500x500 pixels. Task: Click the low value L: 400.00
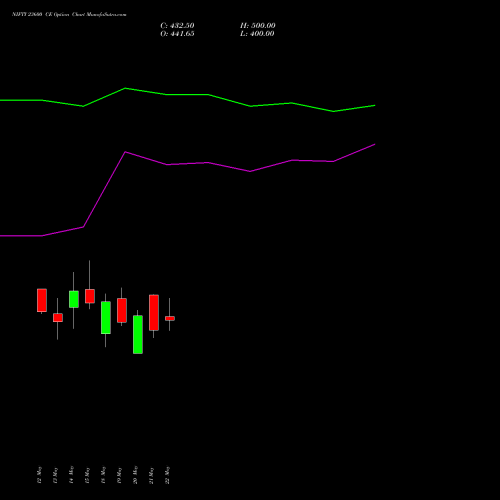coord(257,34)
